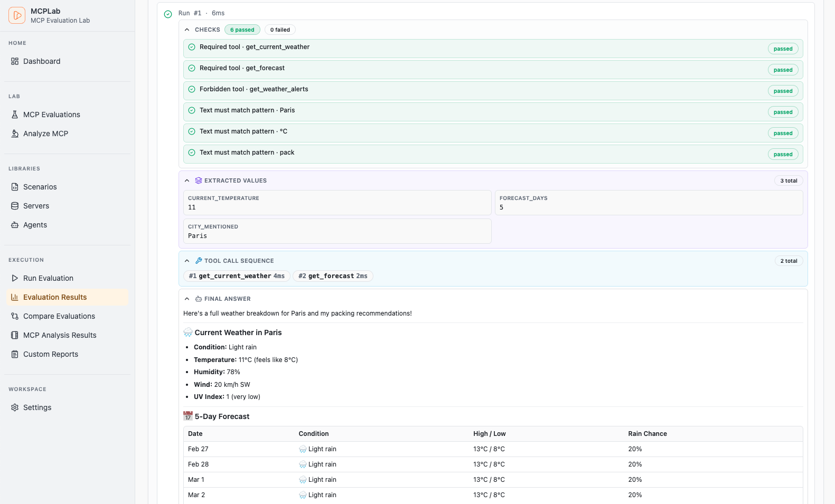Collapse the Extracted Values section
Screen dimensions: 835x504
(x=187, y=180)
